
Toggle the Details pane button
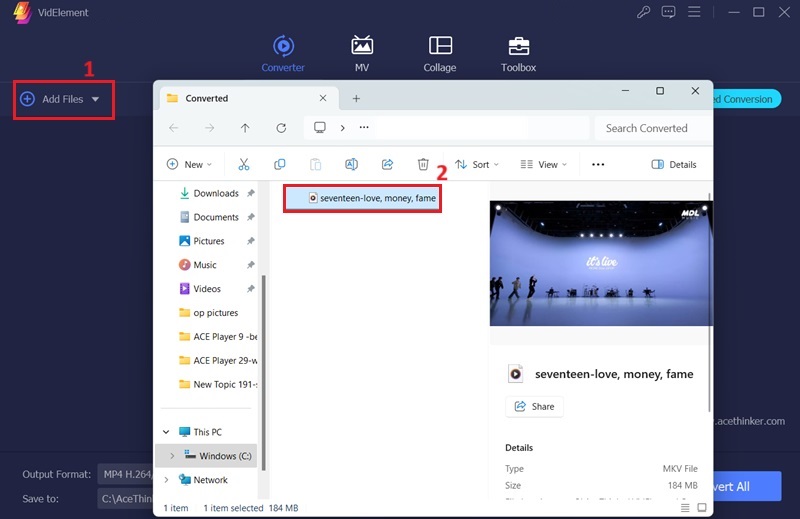point(673,164)
